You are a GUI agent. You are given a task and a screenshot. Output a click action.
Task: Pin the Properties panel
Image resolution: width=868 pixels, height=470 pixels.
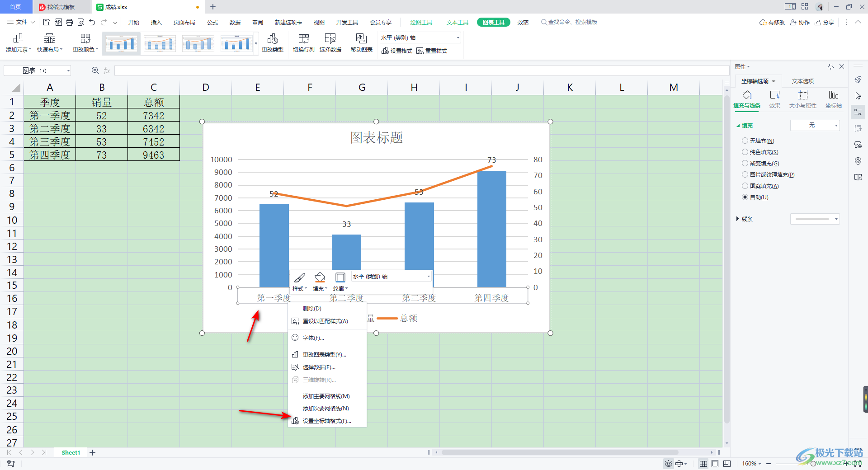[x=830, y=66]
